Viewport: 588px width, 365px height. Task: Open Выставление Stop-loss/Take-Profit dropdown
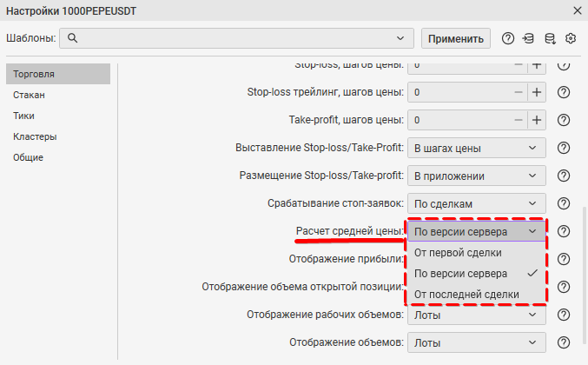(477, 148)
